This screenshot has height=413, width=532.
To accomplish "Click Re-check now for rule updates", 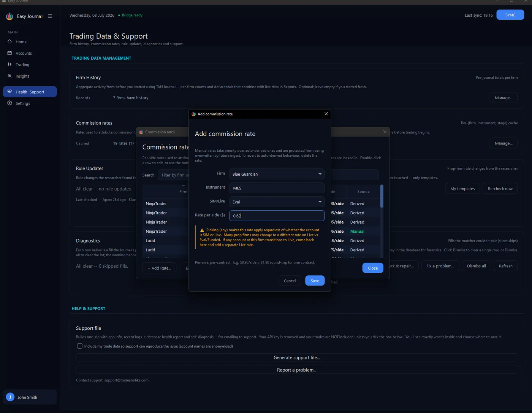I will tap(500, 189).
